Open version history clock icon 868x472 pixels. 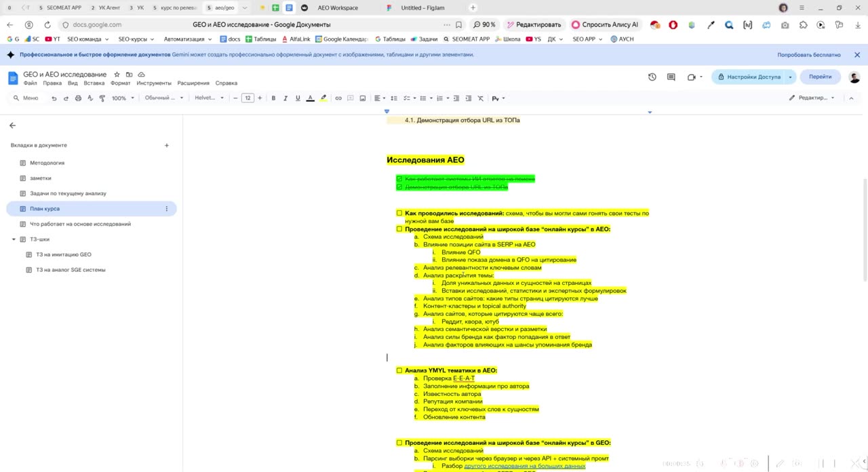click(x=652, y=77)
